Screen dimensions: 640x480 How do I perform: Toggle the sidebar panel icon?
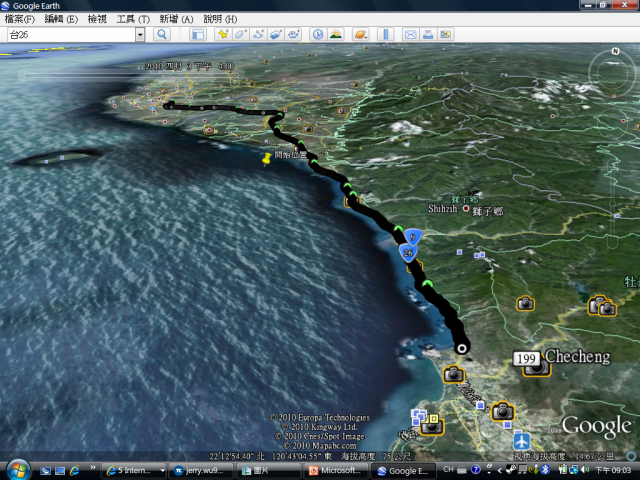point(198,35)
